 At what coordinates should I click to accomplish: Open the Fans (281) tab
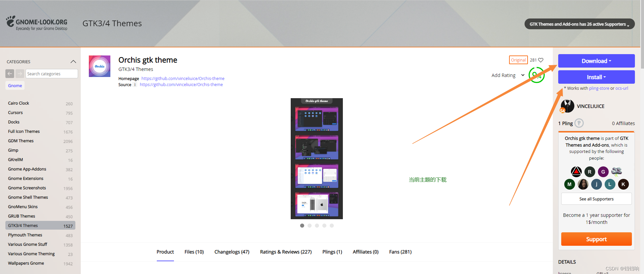coord(400,252)
